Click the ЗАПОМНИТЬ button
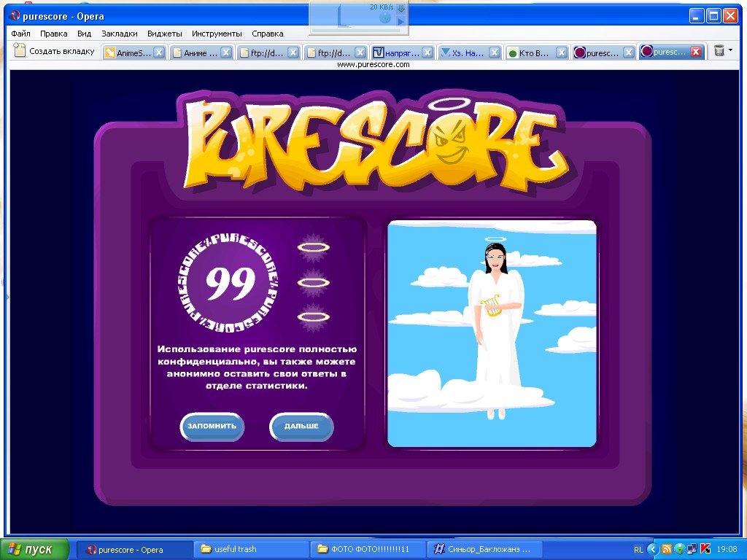This screenshot has width=747, height=560. pos(212,427)
